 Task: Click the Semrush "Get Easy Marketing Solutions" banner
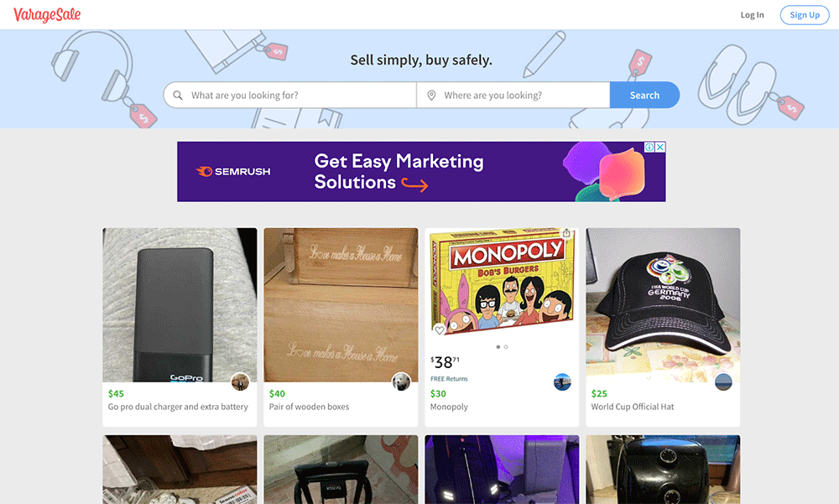[x=399, y=171]
